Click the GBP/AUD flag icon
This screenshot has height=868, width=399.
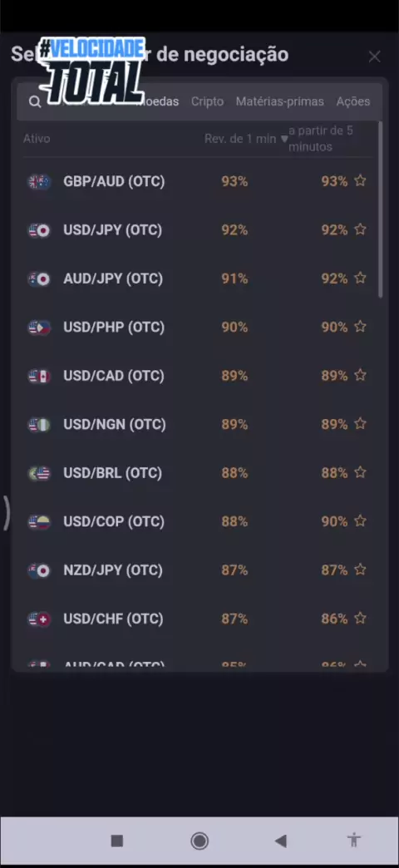(39, 181)
